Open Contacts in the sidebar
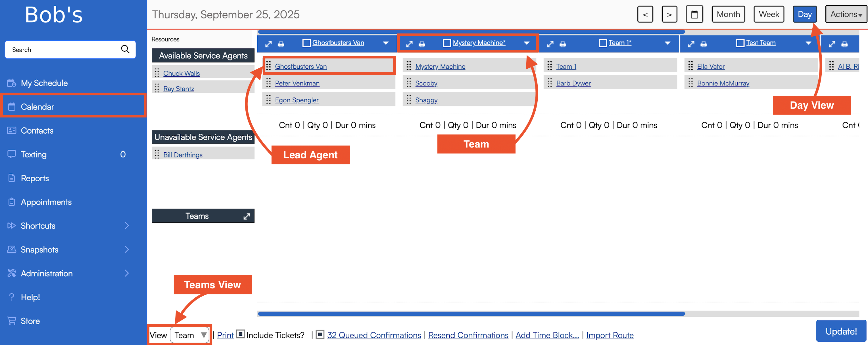 [x=37, y=131]
